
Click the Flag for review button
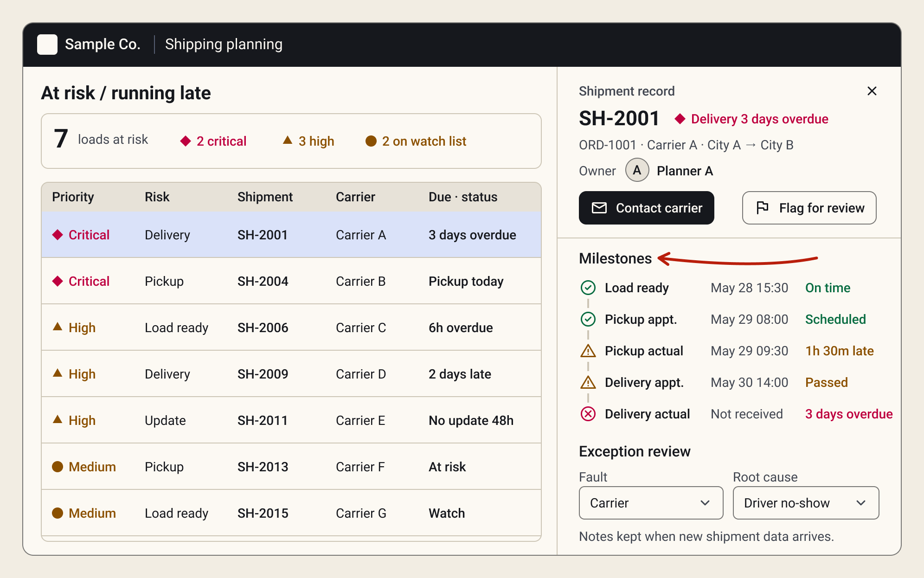pos(809,208)
